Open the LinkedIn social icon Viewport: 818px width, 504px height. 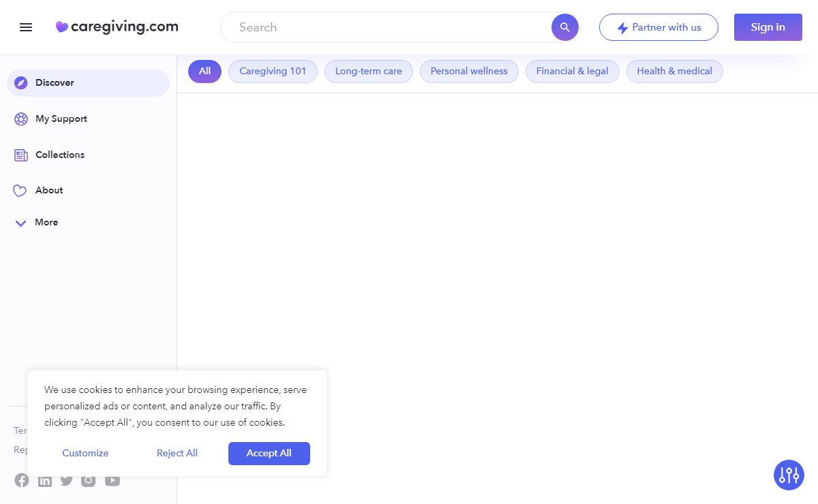pos(45,481)
